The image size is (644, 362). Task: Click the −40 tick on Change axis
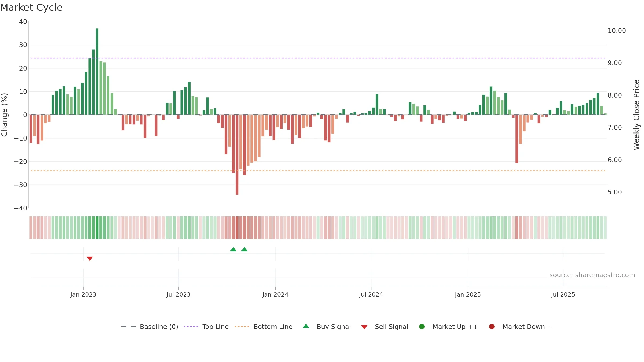(21, 208)
